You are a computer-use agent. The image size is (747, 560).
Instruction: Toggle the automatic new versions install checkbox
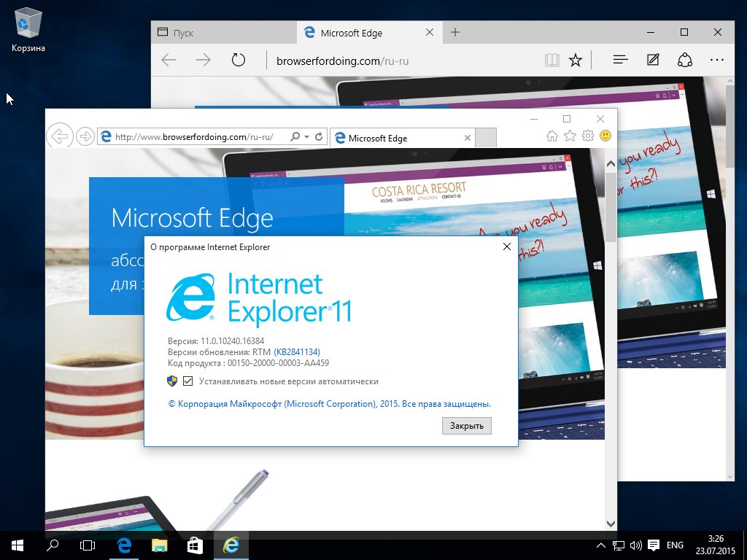click(x=187, y=381)
